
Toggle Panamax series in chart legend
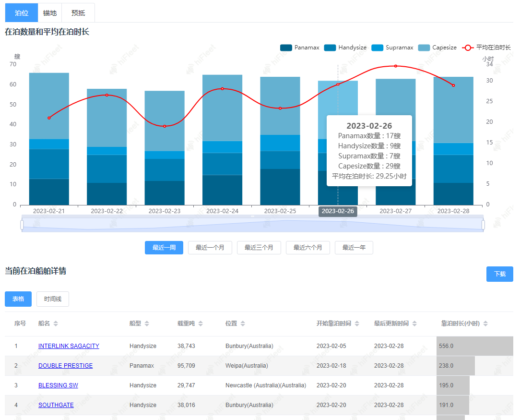click(x=300, y=48)
